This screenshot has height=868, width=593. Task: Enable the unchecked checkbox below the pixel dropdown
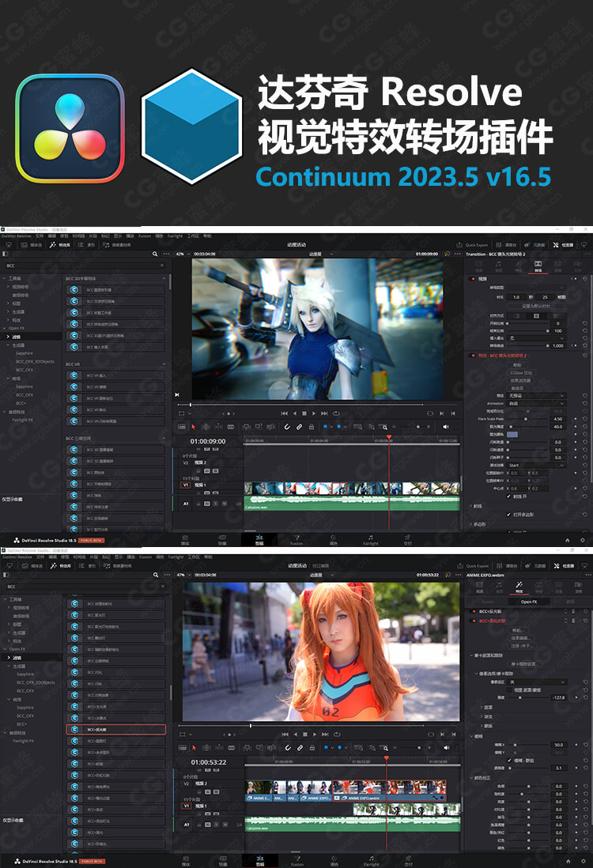click(510, 690)
